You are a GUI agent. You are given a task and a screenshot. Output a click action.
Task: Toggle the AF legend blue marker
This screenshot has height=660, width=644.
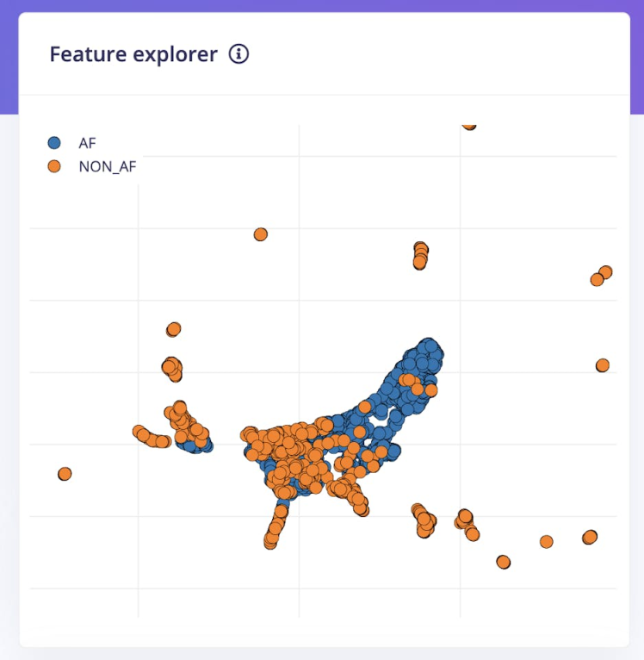[x=54, y=143]
